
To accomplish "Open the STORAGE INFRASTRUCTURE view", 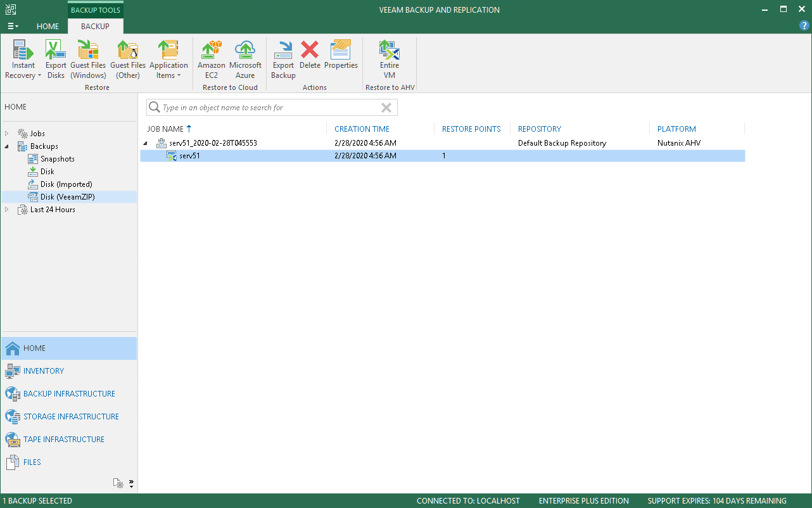I will (x=69, y=417).
